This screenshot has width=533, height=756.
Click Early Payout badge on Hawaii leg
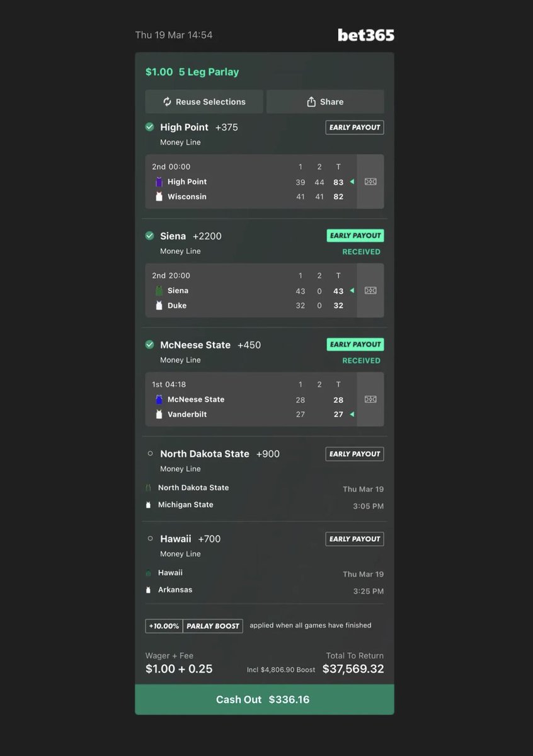pos(355,539)
